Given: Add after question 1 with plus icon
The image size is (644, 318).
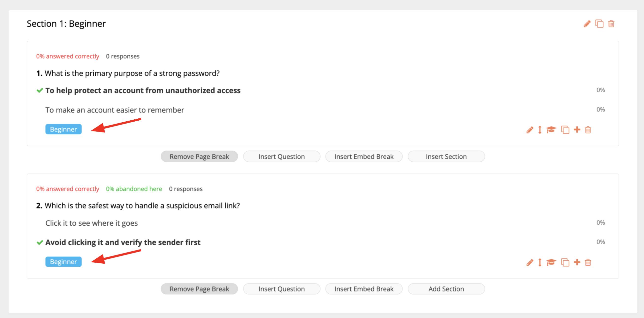Looking at the screenshot, I should (577, 129).
